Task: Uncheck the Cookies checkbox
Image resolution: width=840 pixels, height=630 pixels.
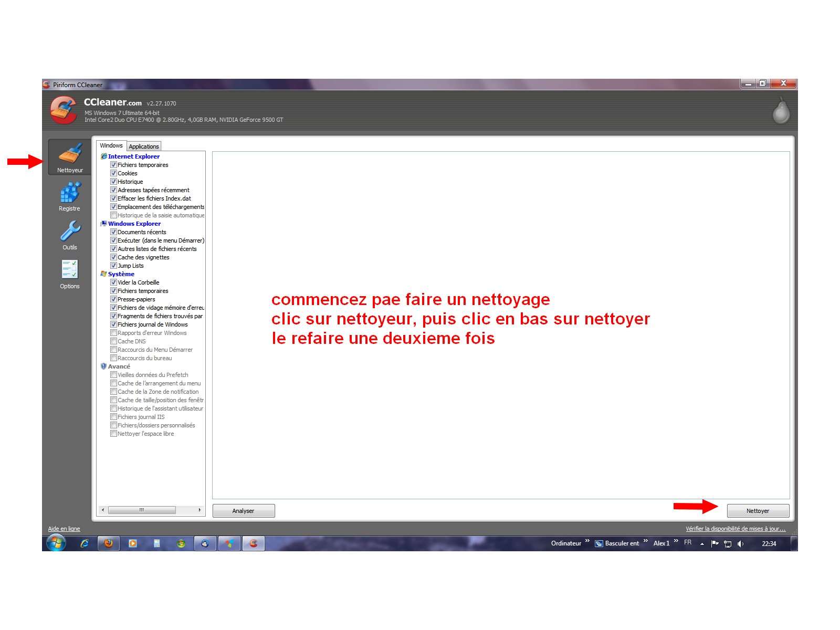Action: tap(113, 173)
